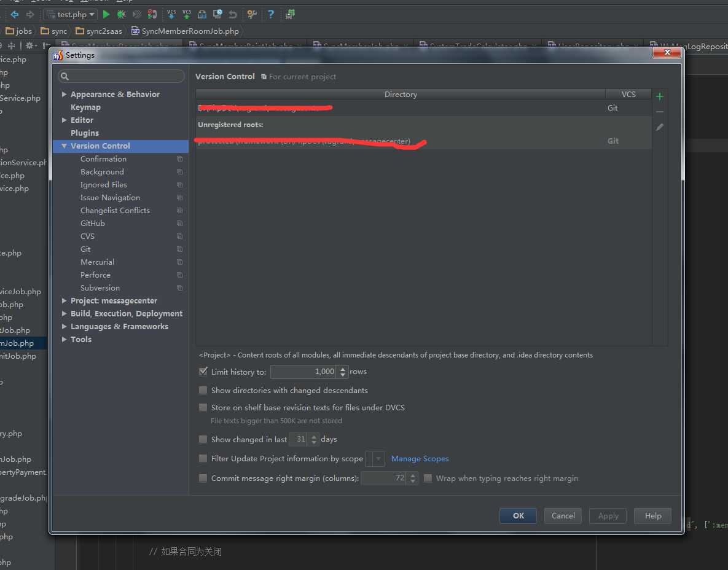Click the Apply button
Screen dimensions: 728x570
(608, 516)
